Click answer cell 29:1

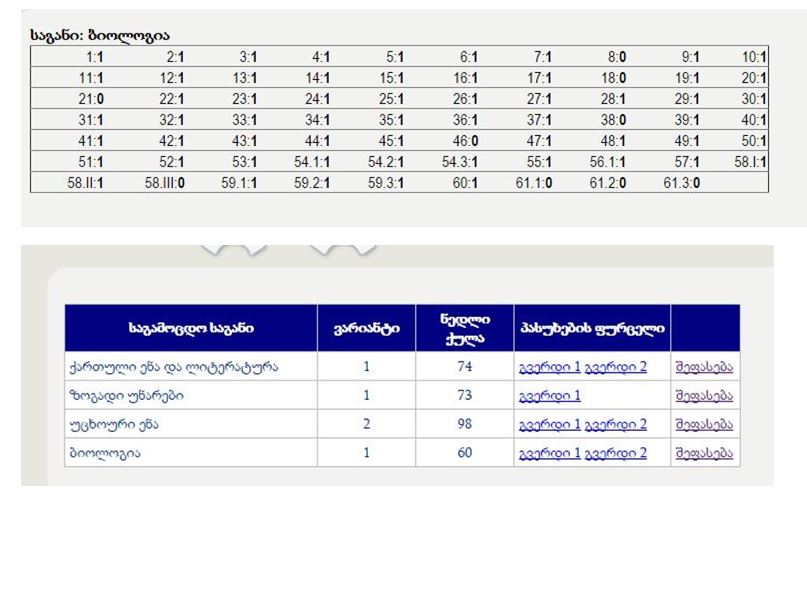click(688, 99)
